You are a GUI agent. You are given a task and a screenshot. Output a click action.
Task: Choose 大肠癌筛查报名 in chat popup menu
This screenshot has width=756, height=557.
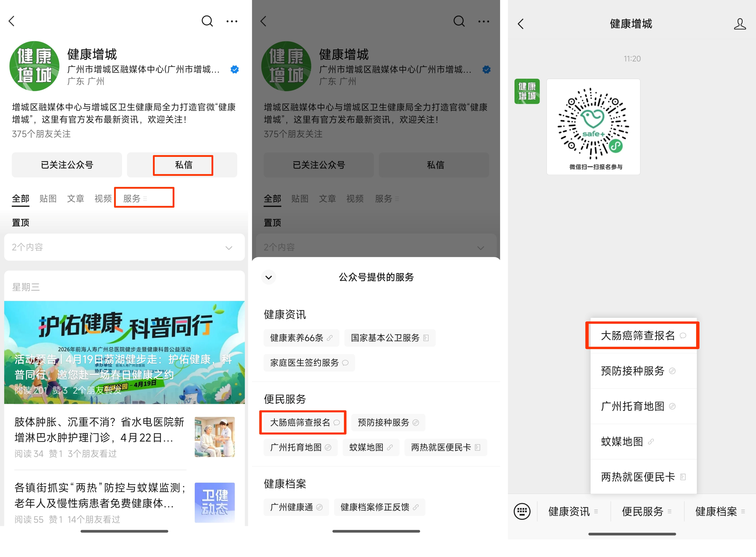[x=643, y=335]
